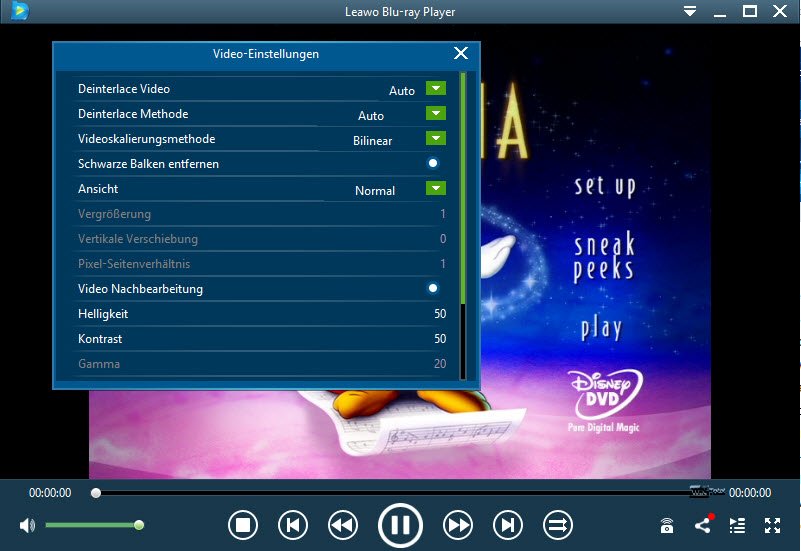Expand the Deinterlace Methode dropdown
Screen dimensions: 801x551
click(x=436, y=113)
